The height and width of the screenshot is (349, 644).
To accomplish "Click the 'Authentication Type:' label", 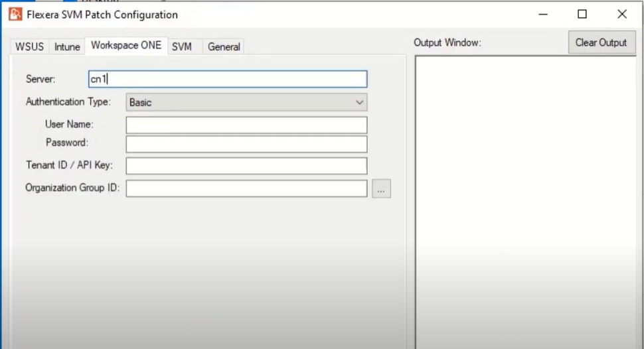I will point(68,102).
